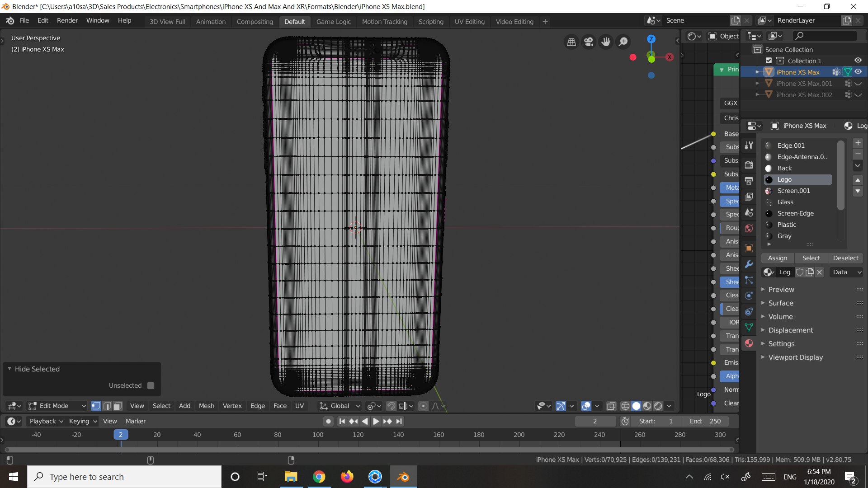Click the material Select button
This screenshot has width=868, height=488.
[x=811, y=258]
